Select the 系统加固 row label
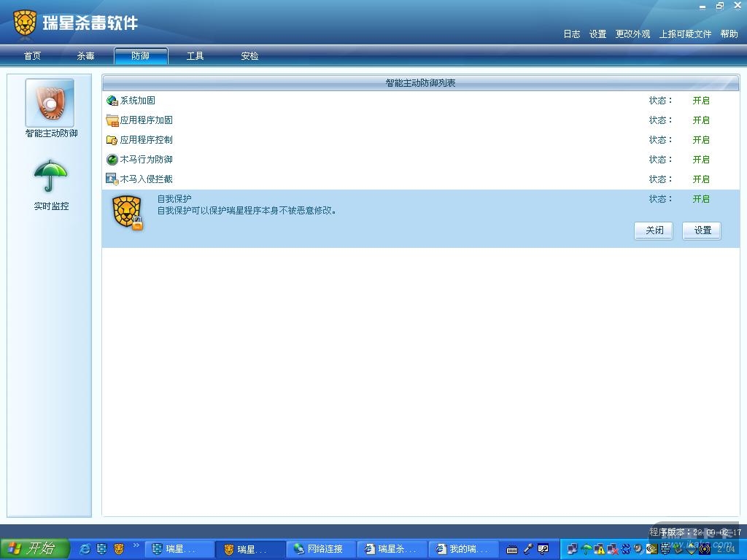The image size is (747, 560). (137, 101)
